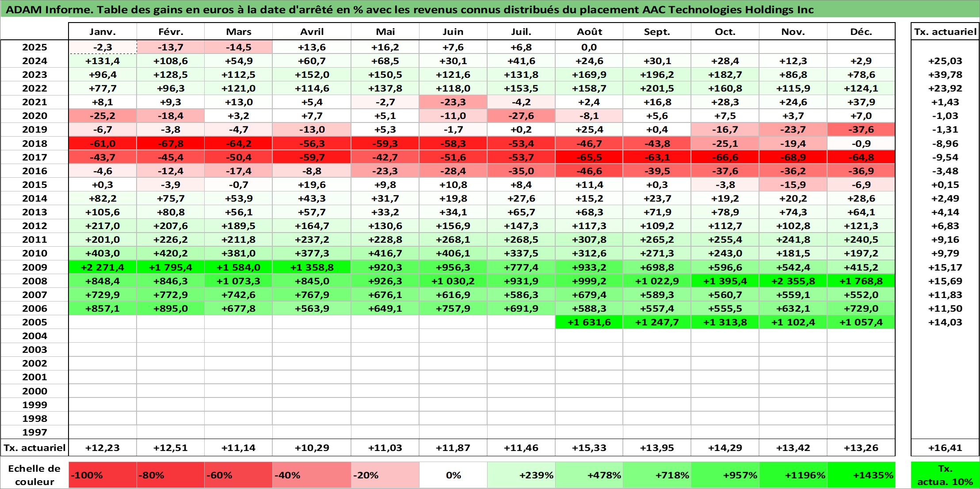Select the cell showing -67,8

pyautogui.click(x=171, y=144)
